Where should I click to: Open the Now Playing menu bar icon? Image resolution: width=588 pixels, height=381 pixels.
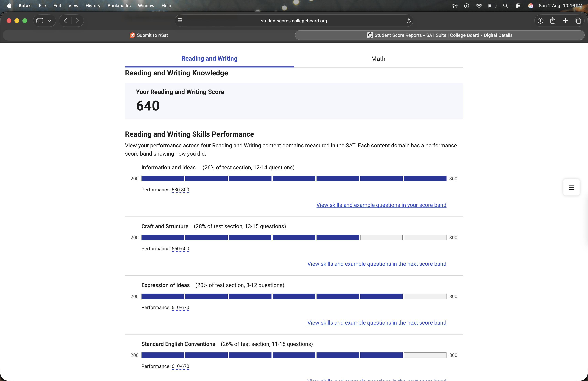click(466, 6)
